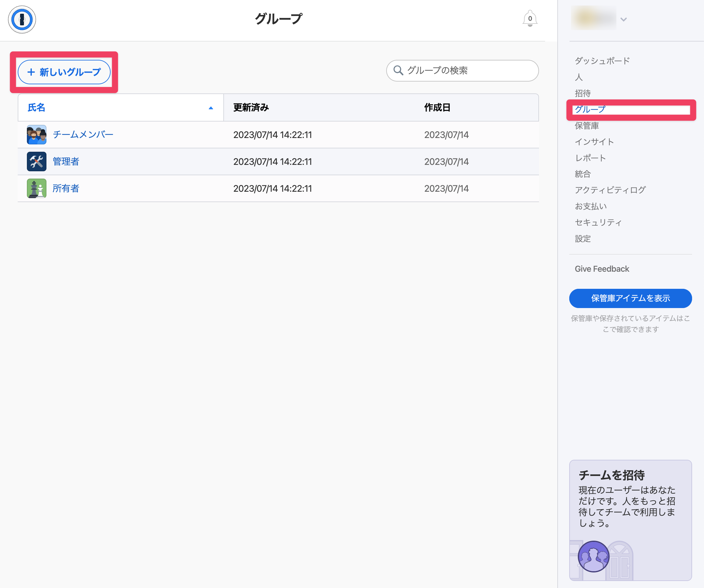Click the team invite people illustration
The image size is (704, 588).
pyautogui.click(x=593, y=557)
